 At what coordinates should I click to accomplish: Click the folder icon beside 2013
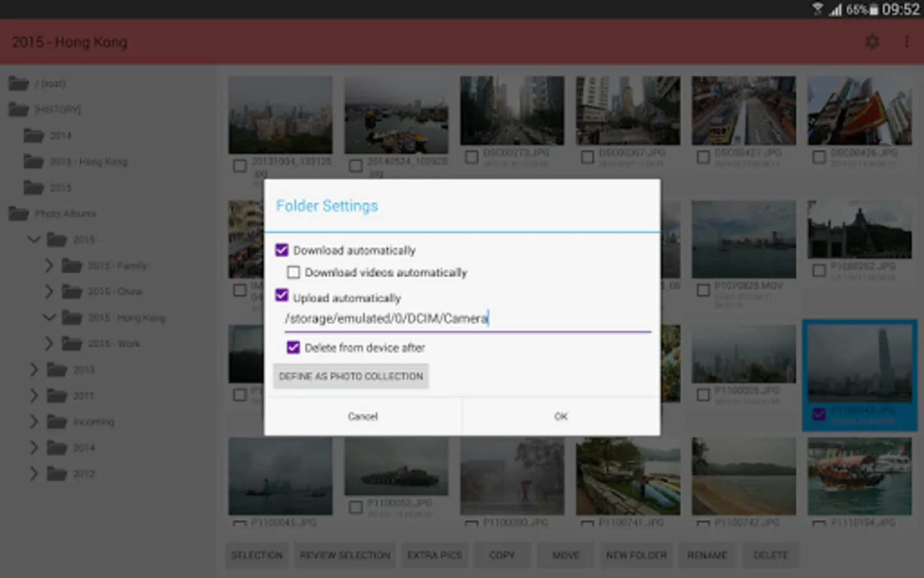click(57, 369)
